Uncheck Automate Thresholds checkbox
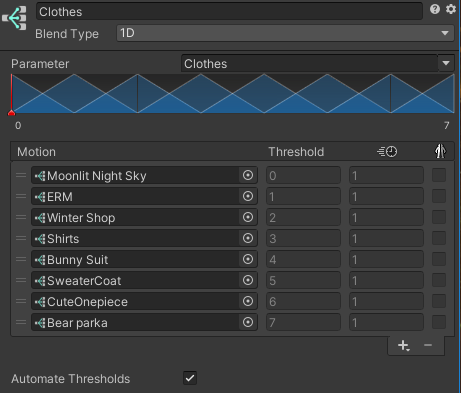Screen dimensions: 461x393 [x=190, y=378]
